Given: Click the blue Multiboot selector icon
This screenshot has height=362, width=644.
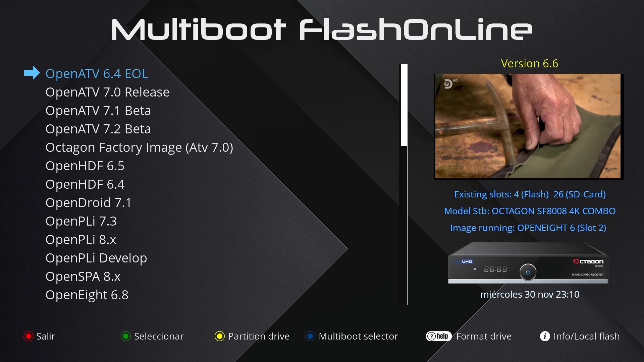Looking at the screenshot, I should (x=310, y=336).
